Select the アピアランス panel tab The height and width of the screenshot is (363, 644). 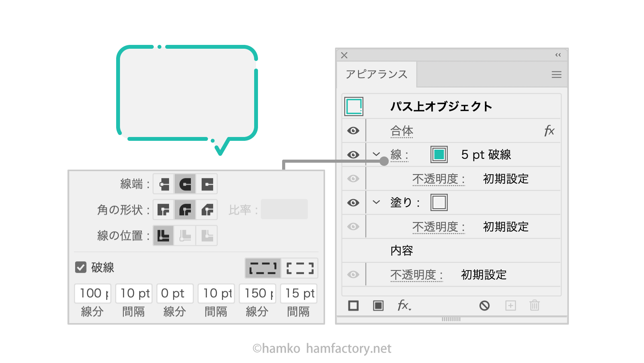[x=376, y=74]
